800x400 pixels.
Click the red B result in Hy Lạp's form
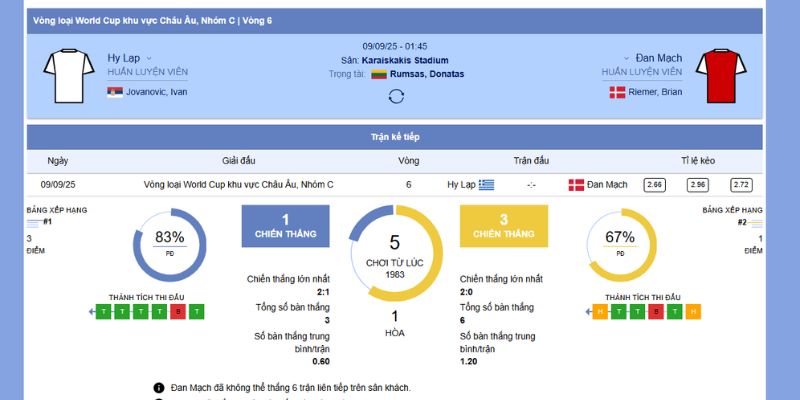point(178,312)
